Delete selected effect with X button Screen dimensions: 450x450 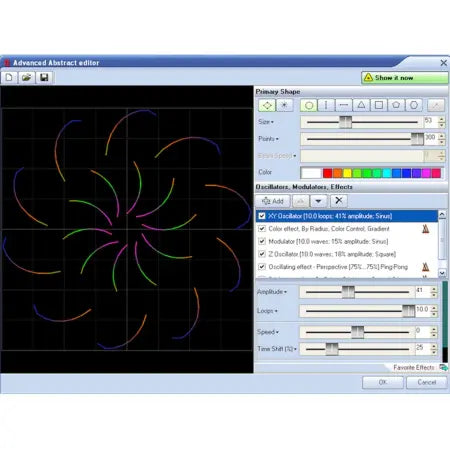click(x=339, y=200)
